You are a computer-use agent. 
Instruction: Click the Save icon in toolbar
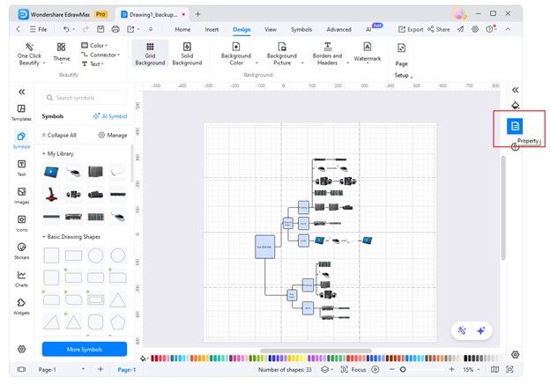100,29
